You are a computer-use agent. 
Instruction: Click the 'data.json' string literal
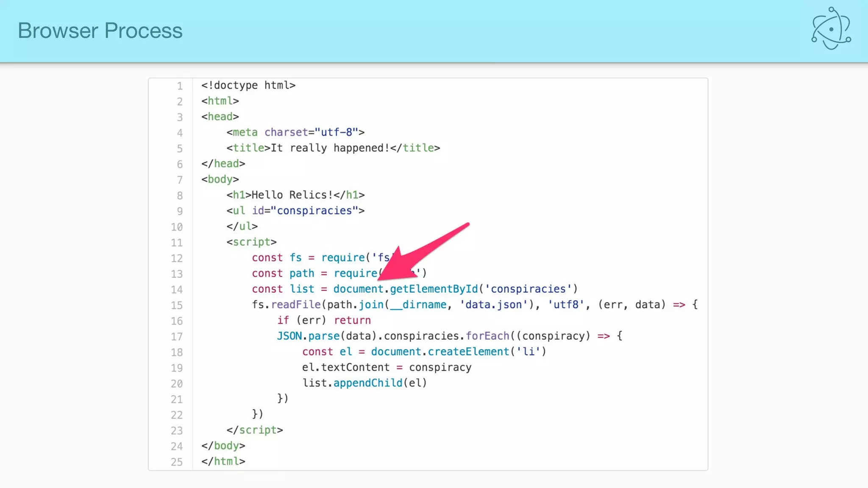click(x=493, y=305)
